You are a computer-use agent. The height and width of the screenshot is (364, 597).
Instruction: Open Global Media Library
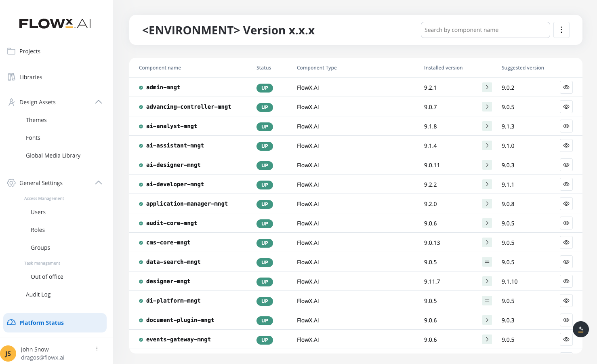click(x=53, y=156)
